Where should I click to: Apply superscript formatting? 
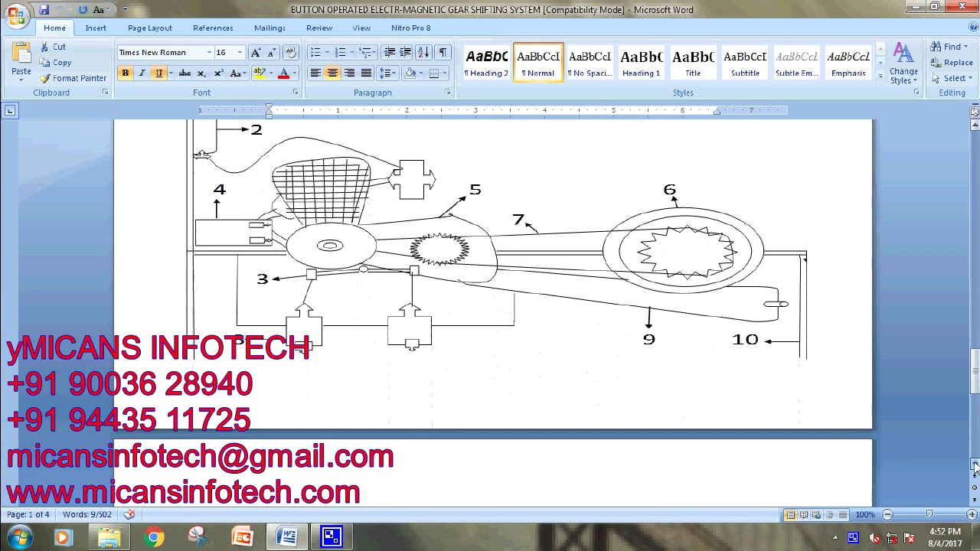pyautogui.click(x=218, y=73)
